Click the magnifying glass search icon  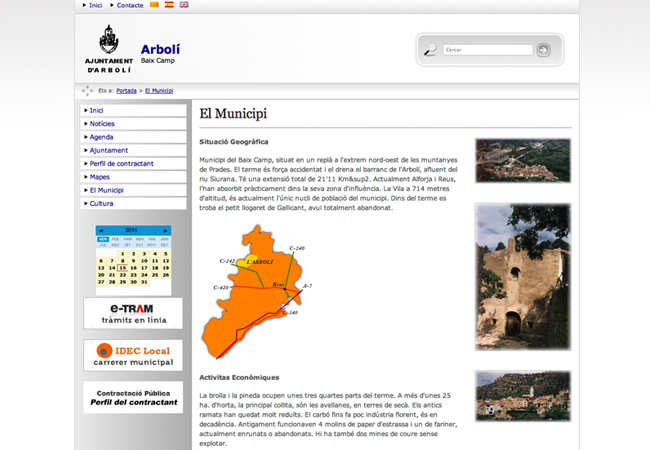tap(430, 50)
